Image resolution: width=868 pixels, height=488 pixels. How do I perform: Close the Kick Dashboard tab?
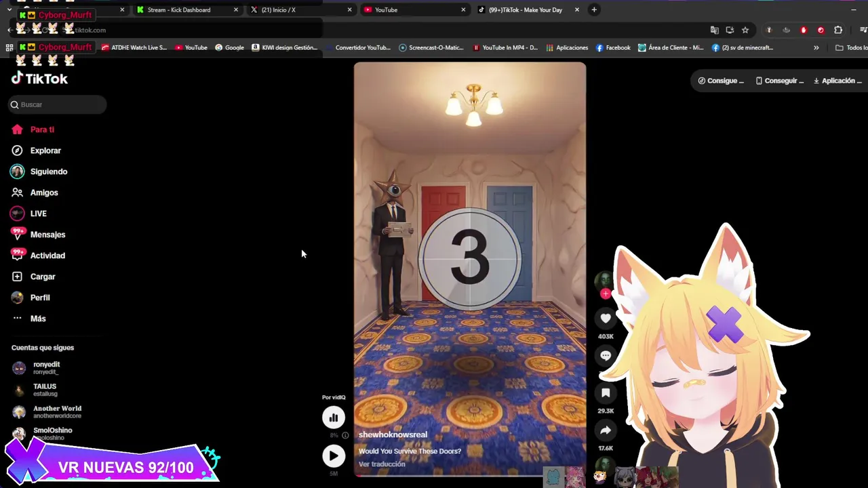pyautogui.click(x=236, y=9)
